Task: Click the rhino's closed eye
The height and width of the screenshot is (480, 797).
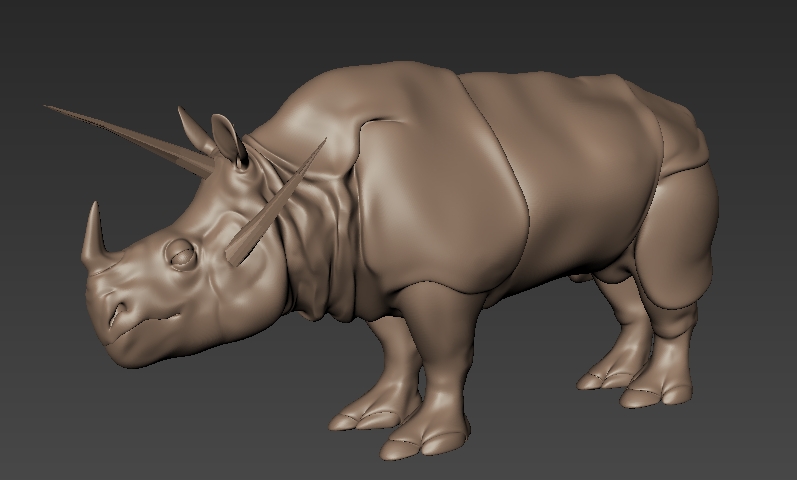Action: coord(182,255)
